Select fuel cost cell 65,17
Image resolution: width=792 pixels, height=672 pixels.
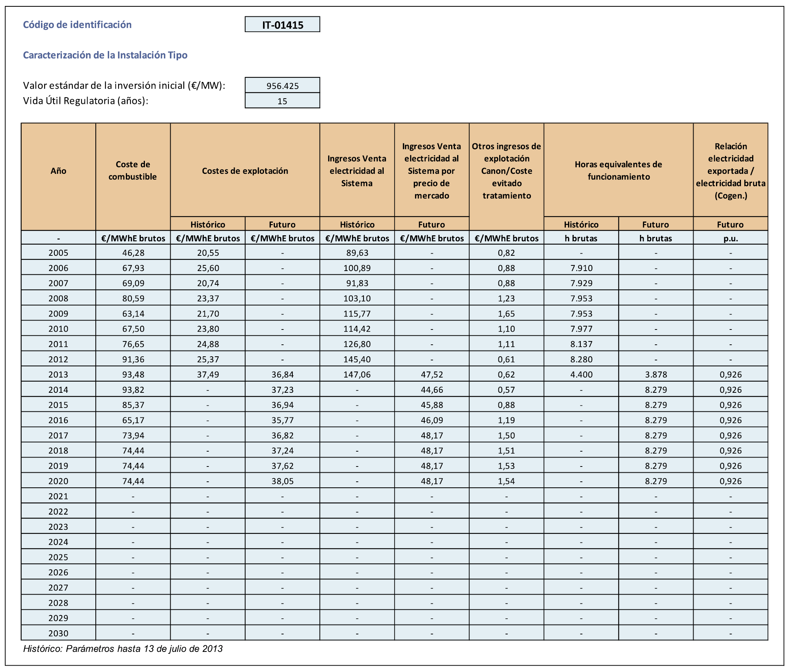133,420
